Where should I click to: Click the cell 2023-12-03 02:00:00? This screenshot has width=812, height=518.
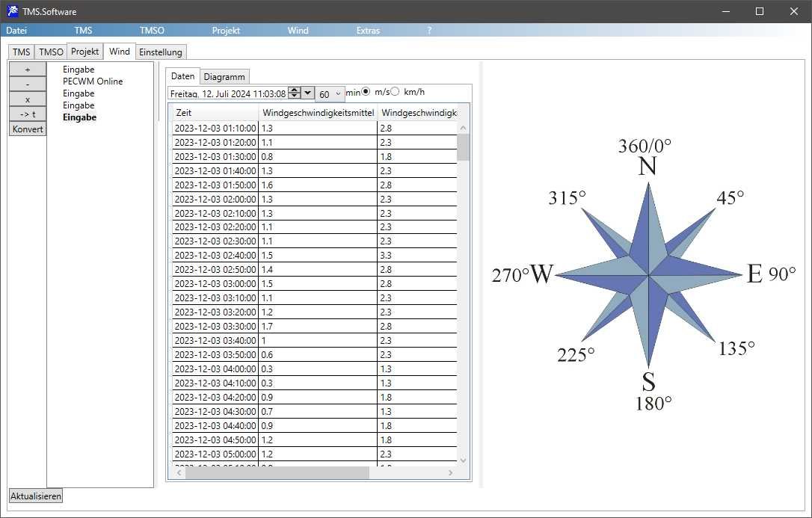(215, 200)
